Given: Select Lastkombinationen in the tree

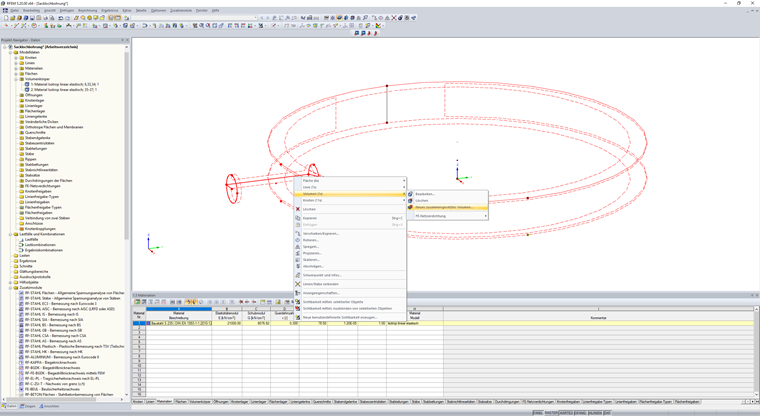Looking at the screenshot, I should point(40,245).
